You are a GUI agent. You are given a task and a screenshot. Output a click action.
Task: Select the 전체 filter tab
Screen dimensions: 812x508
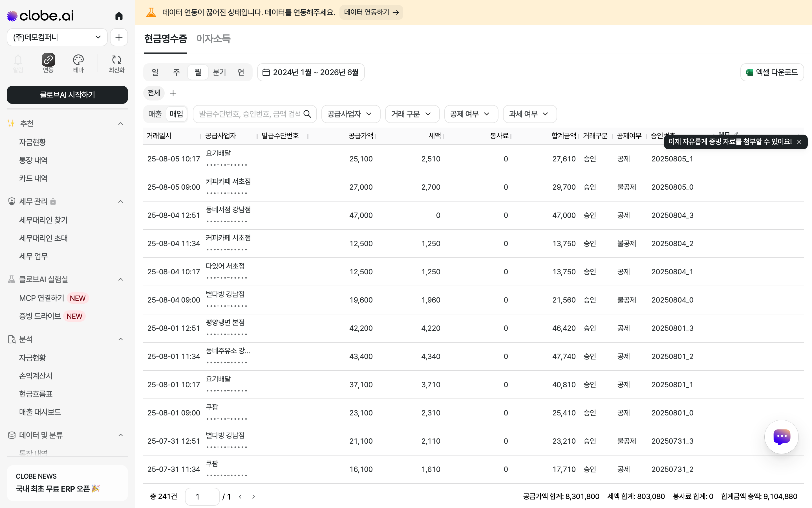(x=154, y=93)
